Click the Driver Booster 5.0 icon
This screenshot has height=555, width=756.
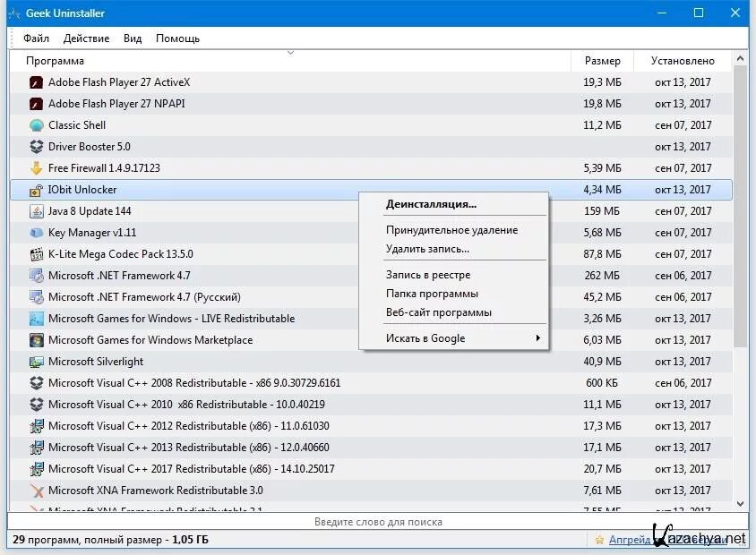(x=36, y=147)
